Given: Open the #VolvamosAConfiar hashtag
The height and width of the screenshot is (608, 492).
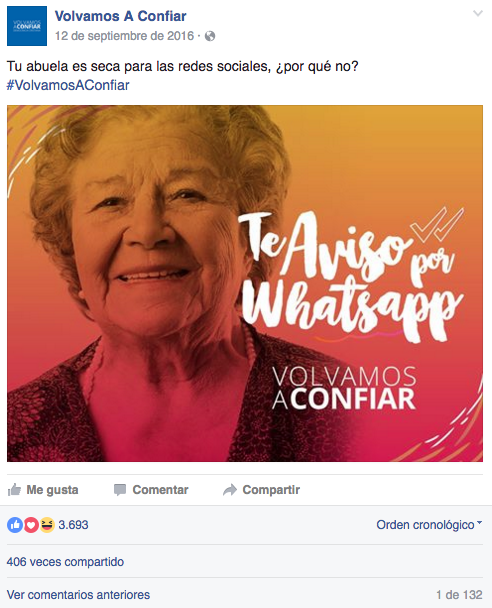Looking at the screenshot, I should (x=68, y=85).
